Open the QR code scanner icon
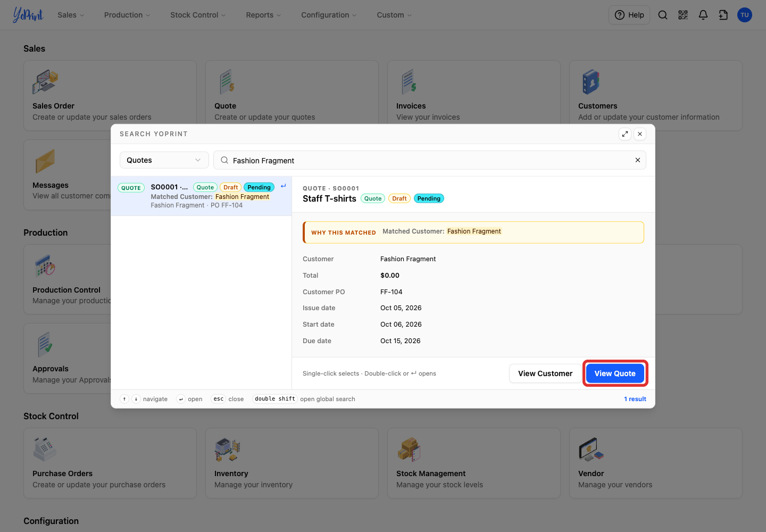 (x=683, y=15)
